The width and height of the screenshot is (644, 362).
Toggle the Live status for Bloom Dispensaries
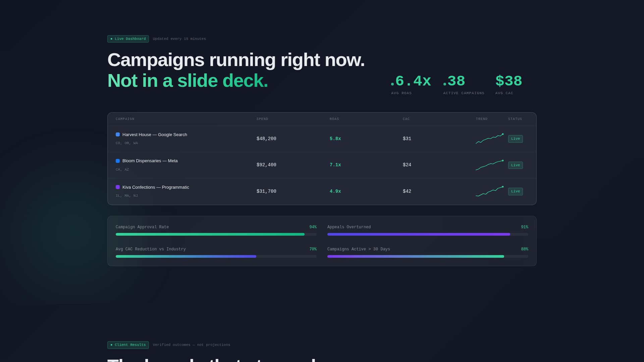[x=515, y=165]
